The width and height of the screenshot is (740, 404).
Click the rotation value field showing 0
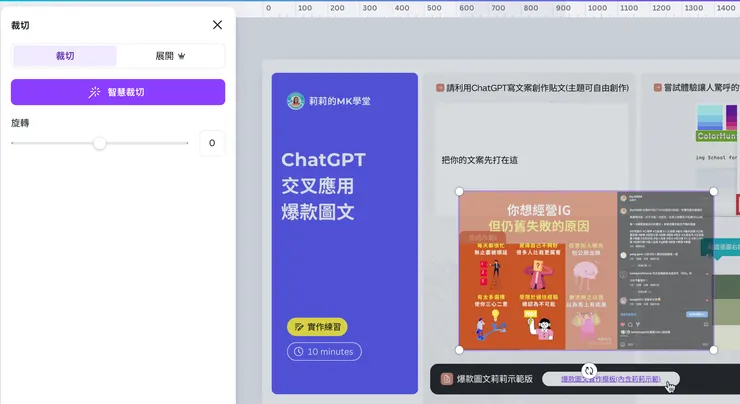point(212,143)
